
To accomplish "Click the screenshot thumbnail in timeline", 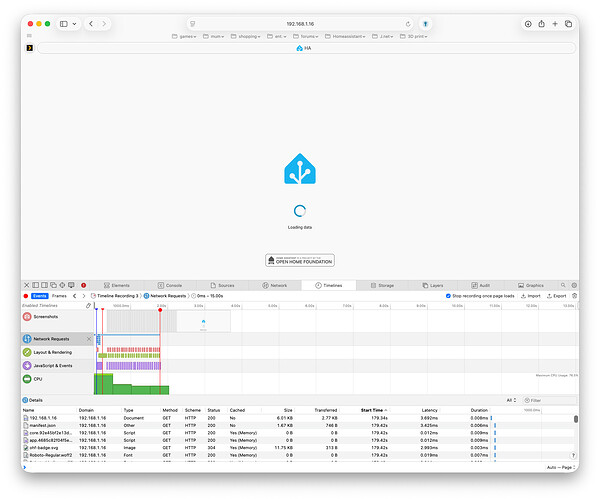I will [x=204, y=321].
